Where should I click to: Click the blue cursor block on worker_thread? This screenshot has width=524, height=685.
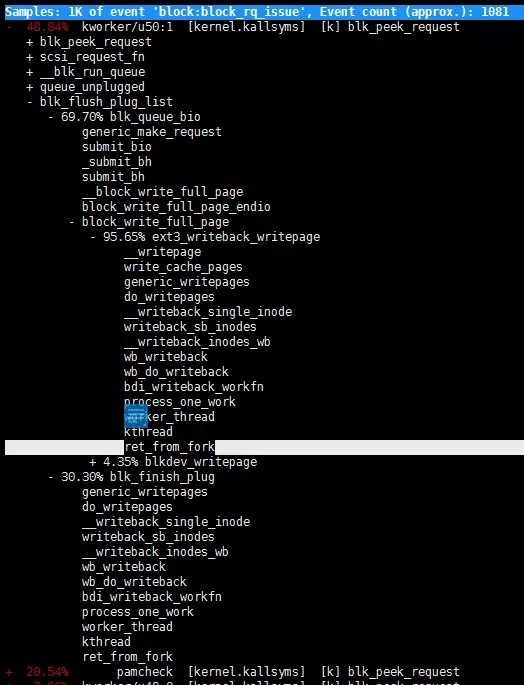[136, 415]
